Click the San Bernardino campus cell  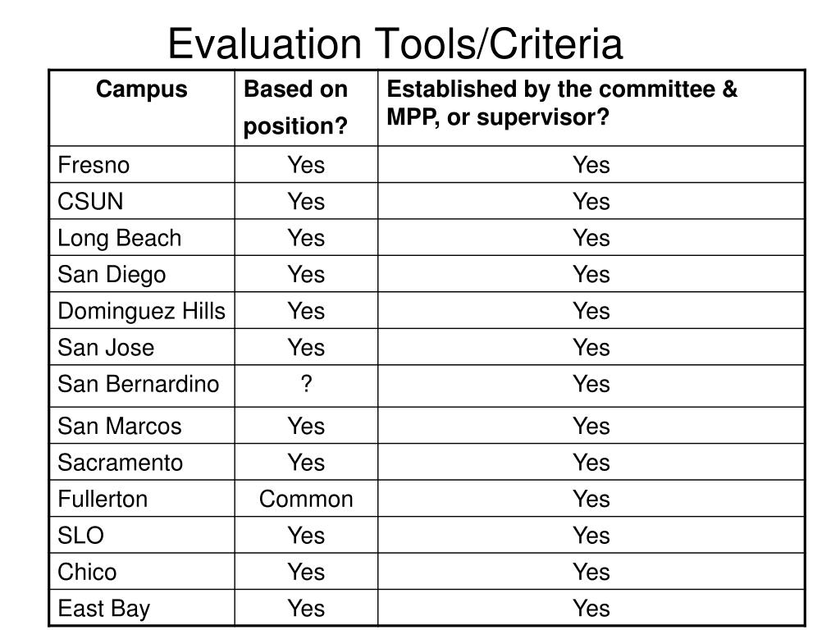pos(138,384)
